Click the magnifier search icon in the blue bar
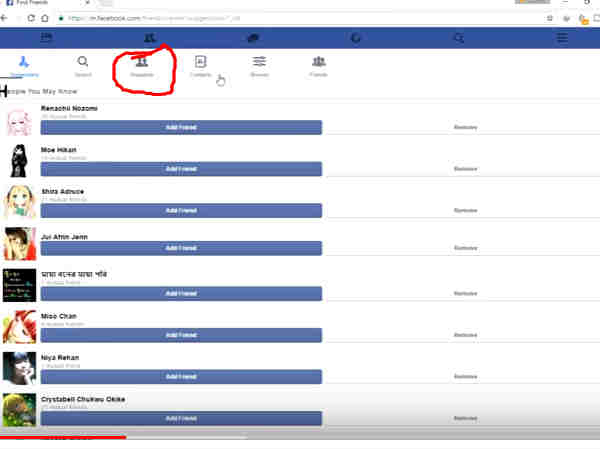This screenshot has width=600, height=450. pos(459,37)
